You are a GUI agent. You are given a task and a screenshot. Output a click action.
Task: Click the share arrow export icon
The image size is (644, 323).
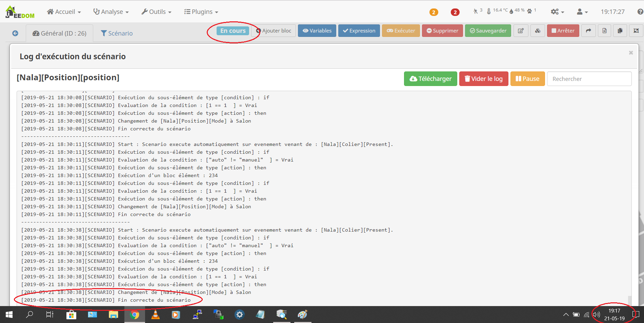click(x=588, y=31)
